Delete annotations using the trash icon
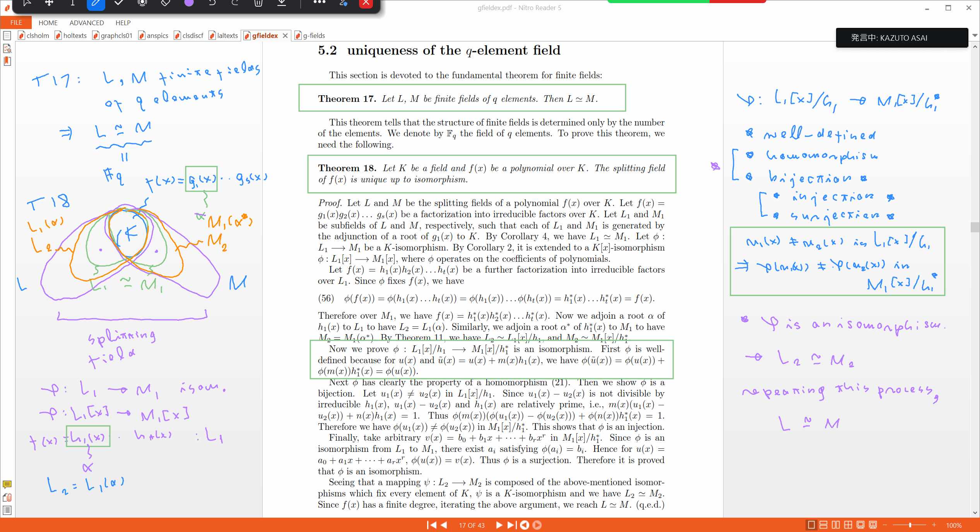Screen dimensions: 980x532 tap(258, 4)
